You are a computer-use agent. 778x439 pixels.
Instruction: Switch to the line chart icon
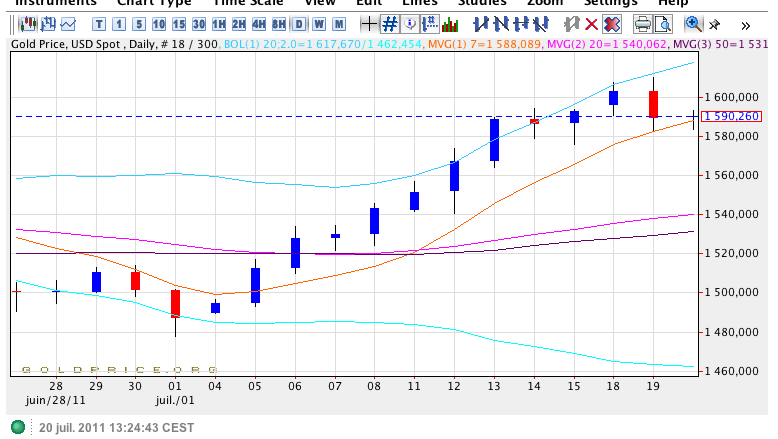[x=67, y=24]
